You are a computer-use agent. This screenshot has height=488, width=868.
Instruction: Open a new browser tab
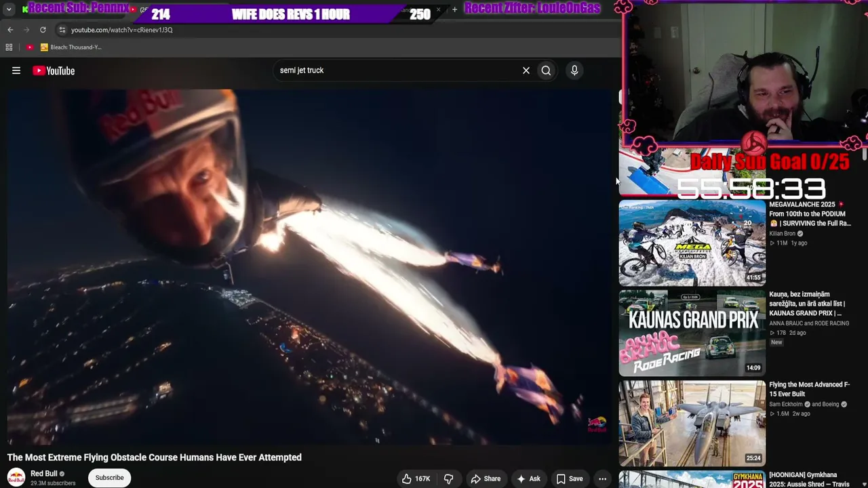(x=454, y=9)
